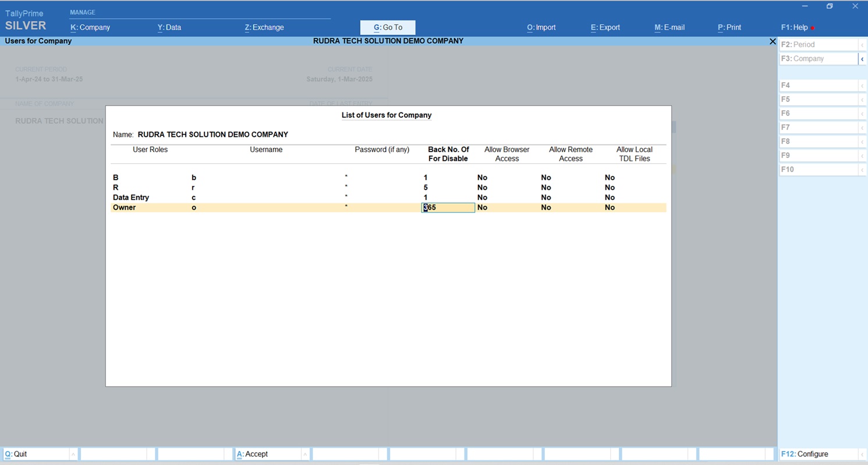Expand the F3: Company chevron arrow
This screenshot has height=465, width=868.
pos(862,59)
